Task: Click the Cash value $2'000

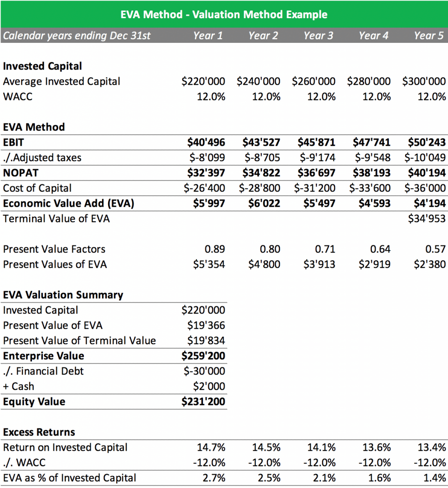Action: (x=209, y=386)
